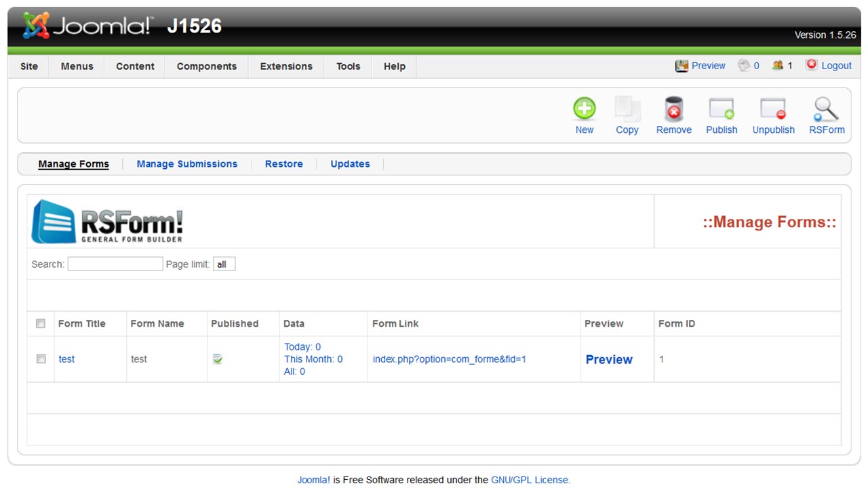Image resolution: width=868 pixels, height=488 pixels.
Task: Click the red Logout icon
Action: 811,65
